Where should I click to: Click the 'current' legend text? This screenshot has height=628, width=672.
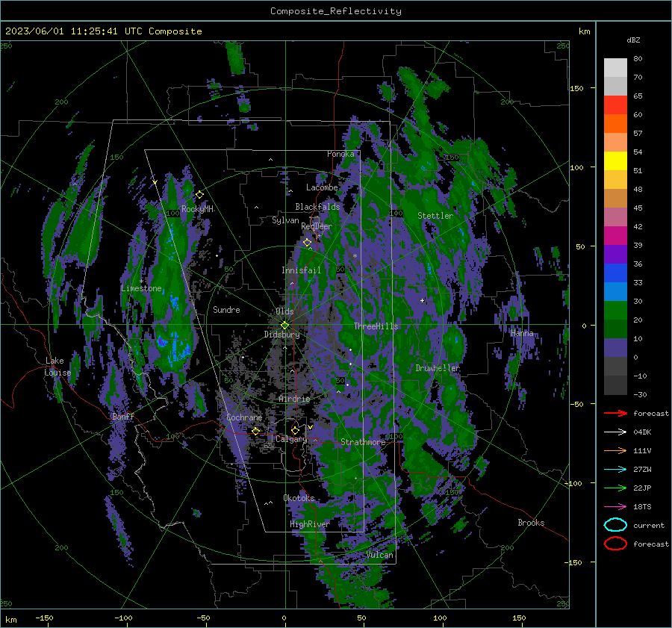tap(649, 525)
